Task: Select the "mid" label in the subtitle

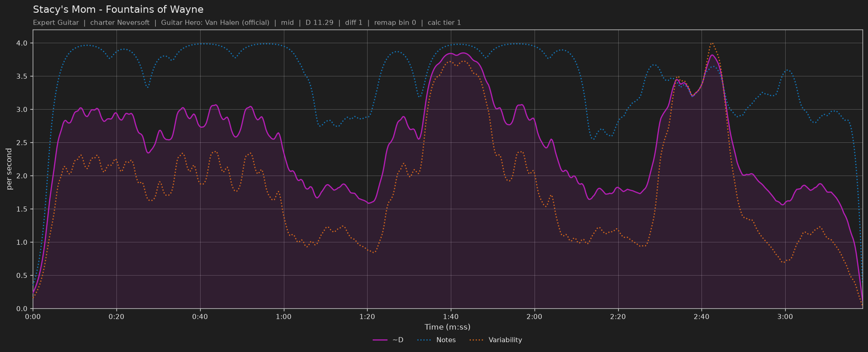Action: pyautogui.click(x=288, y=23)
